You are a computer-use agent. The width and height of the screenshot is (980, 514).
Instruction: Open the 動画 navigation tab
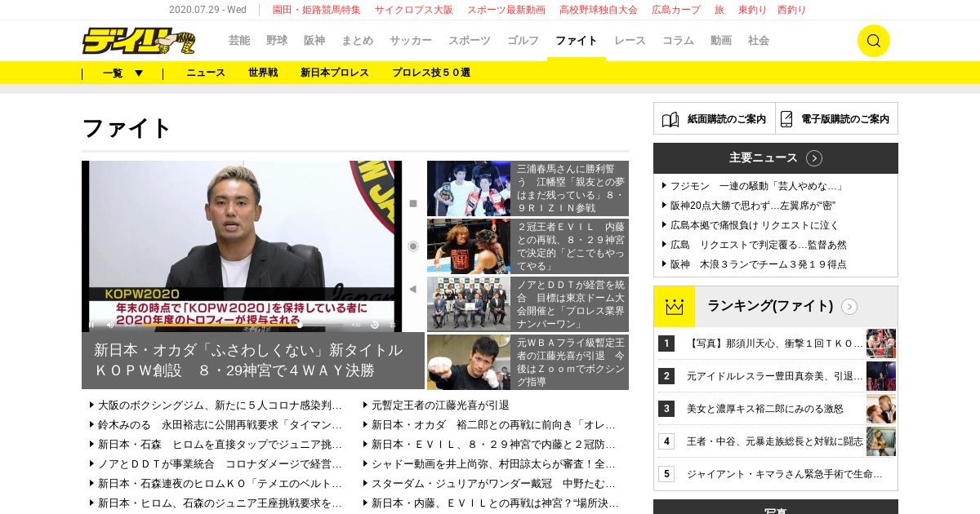tap(721, 41)
